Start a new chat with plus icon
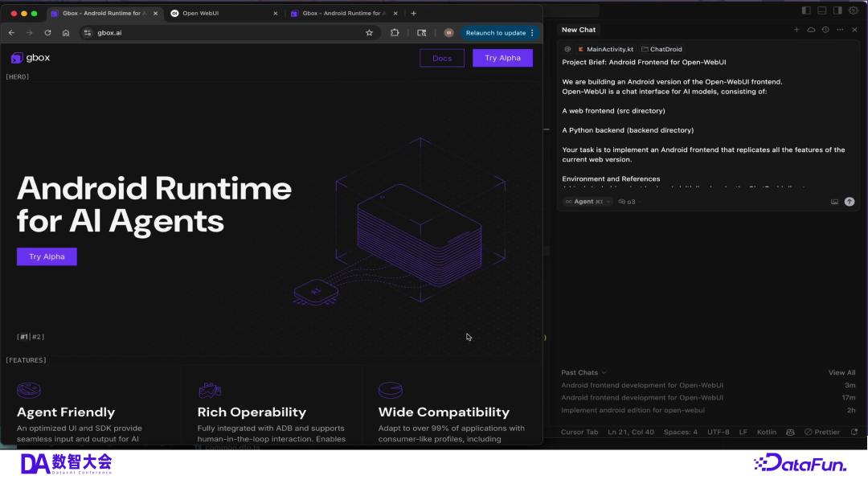This screenshot has height=488, width=868. click(796, 30)
